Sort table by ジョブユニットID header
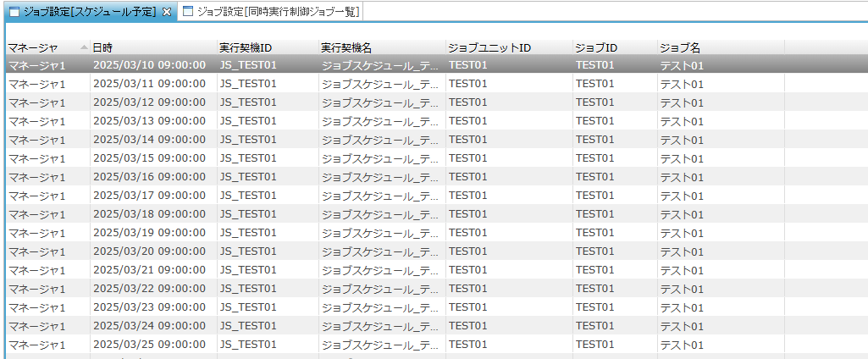Image resolution: width=868 pixels, height=359 pixels. [489, 47]
